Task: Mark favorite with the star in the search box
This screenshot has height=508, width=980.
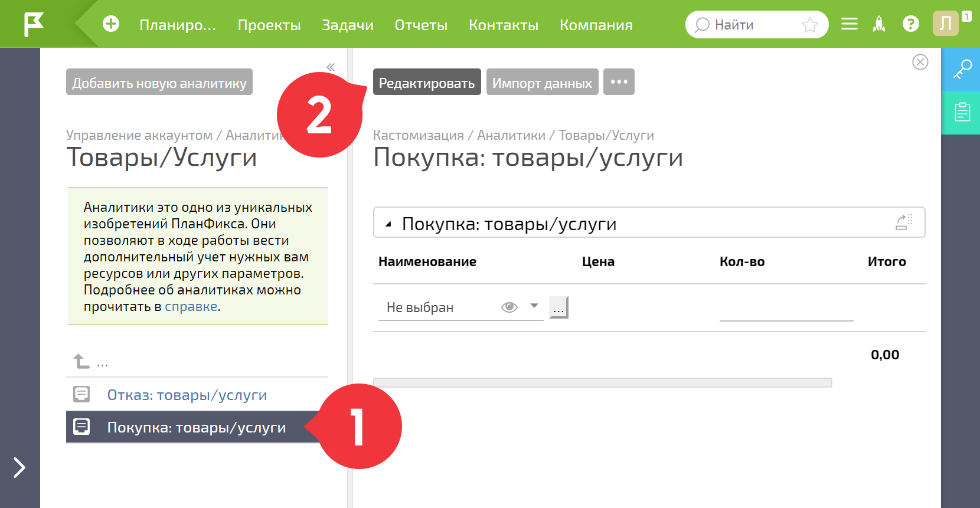Action: pyautogui.click(x=810, y=25)
